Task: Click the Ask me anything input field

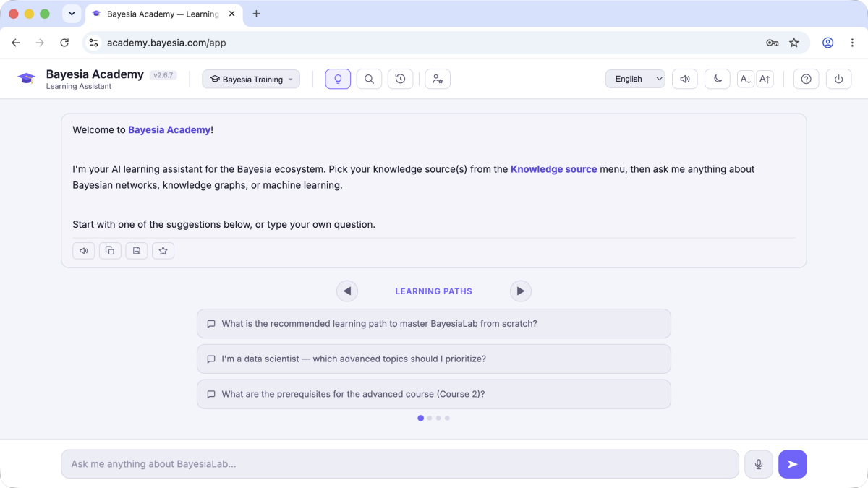Action: pyautogui.click(x=400, y=464)
